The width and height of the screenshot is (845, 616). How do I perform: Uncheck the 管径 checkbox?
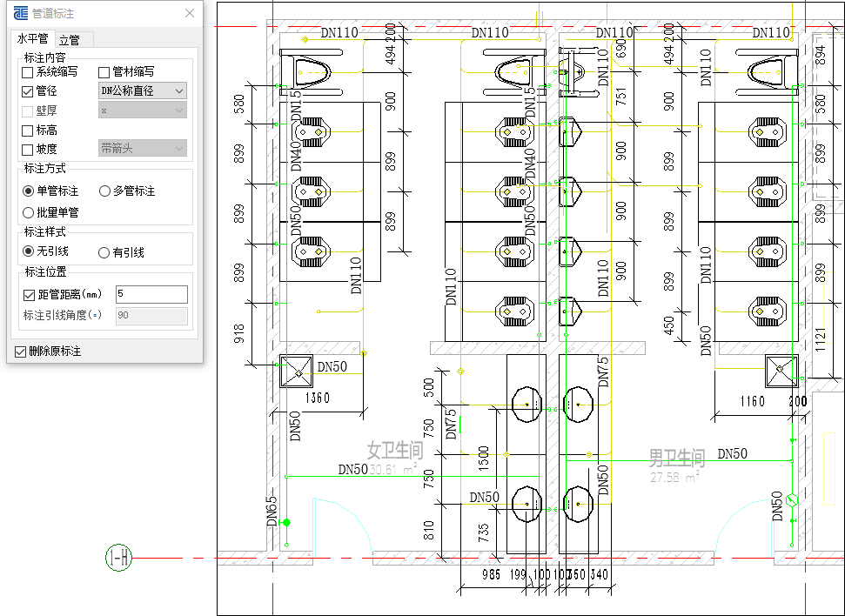[28, 91]
